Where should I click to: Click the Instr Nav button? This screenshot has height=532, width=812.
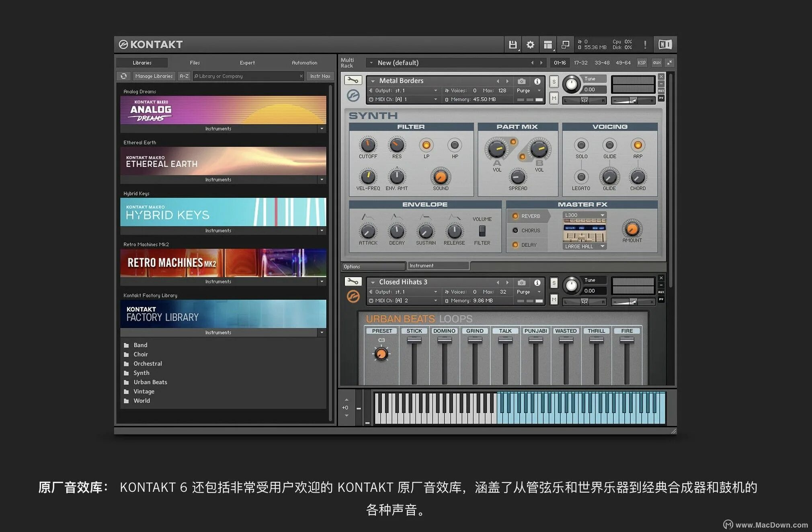320,76
